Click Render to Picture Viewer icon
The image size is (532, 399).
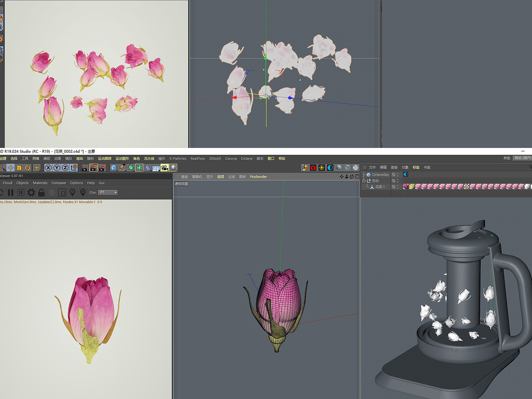pyautogui.click(x=94, y=168)
